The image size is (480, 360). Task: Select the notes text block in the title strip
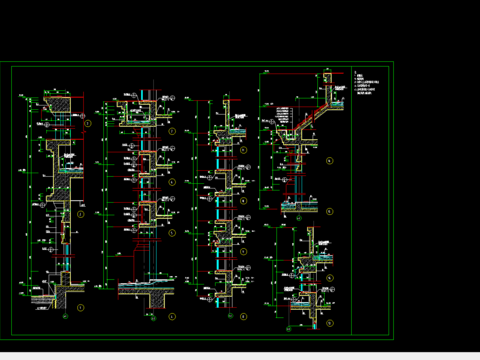point(367,83)
